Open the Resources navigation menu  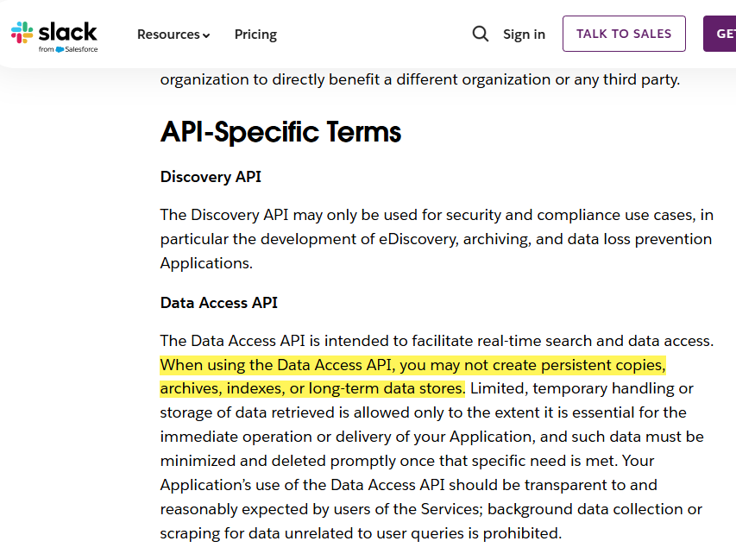(x=168, y=35)
